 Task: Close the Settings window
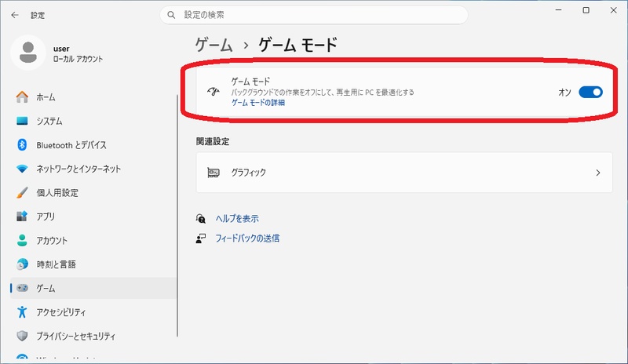click(614, 10)
